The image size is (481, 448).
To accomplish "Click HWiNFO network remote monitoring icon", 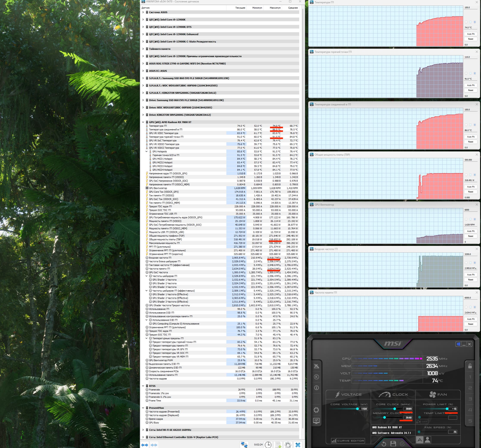I will [x=244, y=445].
